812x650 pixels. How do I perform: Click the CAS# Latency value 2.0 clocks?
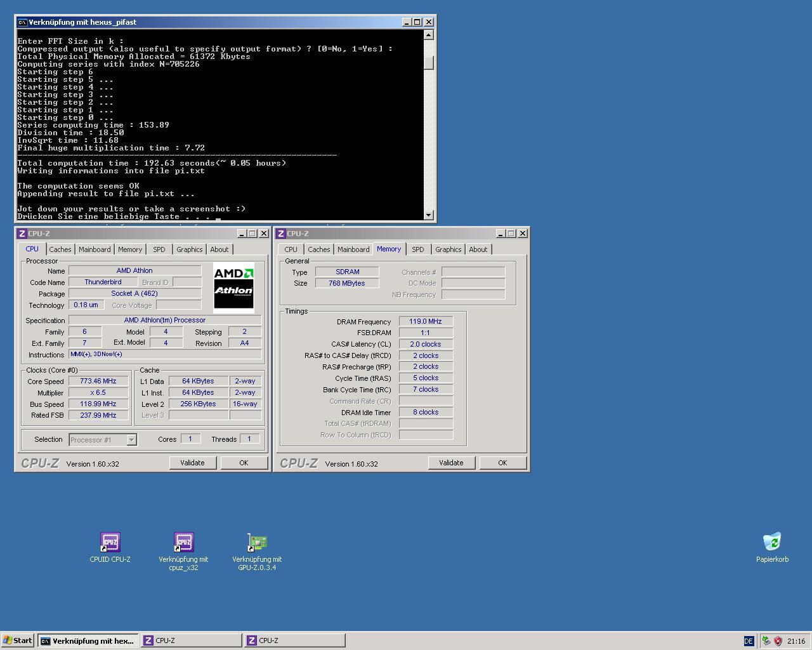(x=426, y=344)
